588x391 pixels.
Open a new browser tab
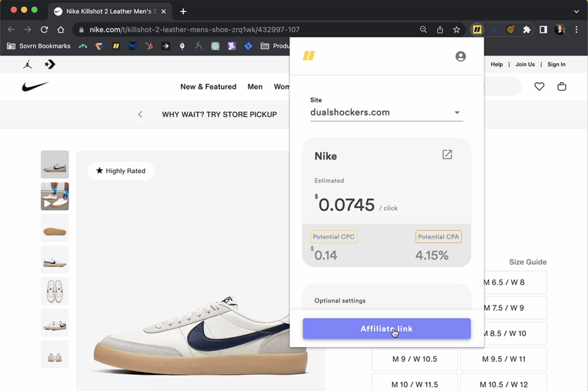click(183, 11)
